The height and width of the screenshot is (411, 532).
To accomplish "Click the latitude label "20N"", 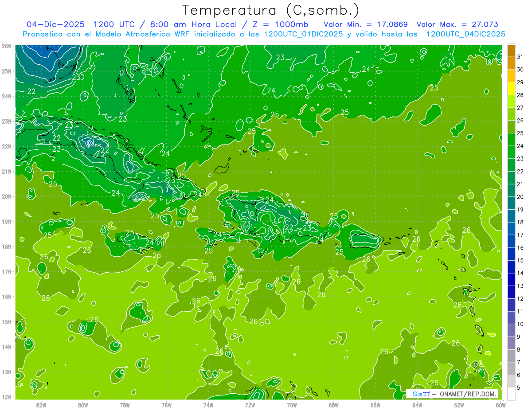I will pyautogui.click(x=7, y=196).
